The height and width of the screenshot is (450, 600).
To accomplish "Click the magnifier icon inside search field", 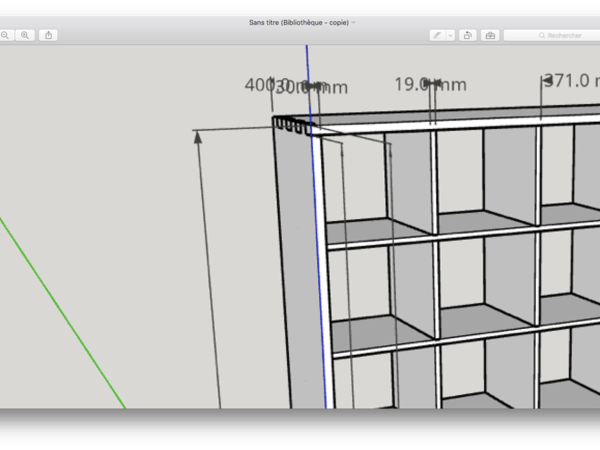I will tap(542, 35).
